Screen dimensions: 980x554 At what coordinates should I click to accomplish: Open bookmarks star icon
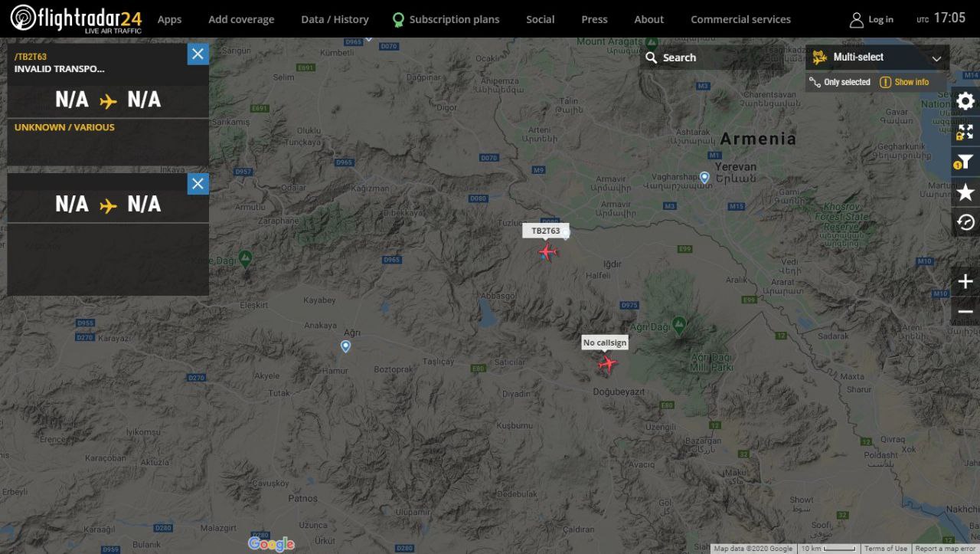pyautogui.click(x=965, y=192)
